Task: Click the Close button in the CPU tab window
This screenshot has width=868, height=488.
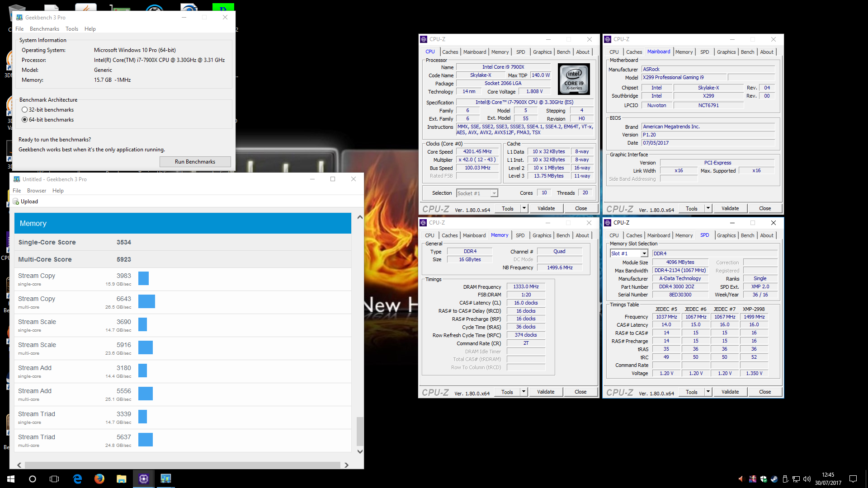Action: pos(581,208)
